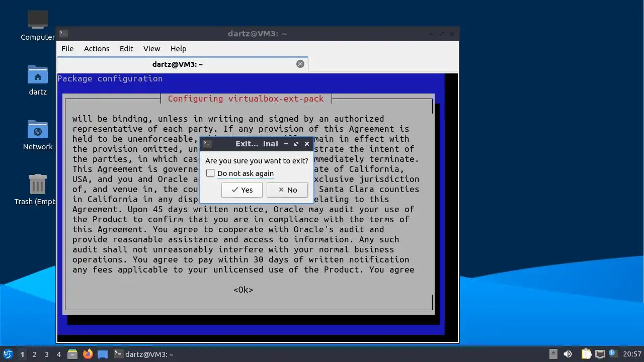Switch to workspace 3
The height and width of the screenshot is (362, 644).
[46, 354]
